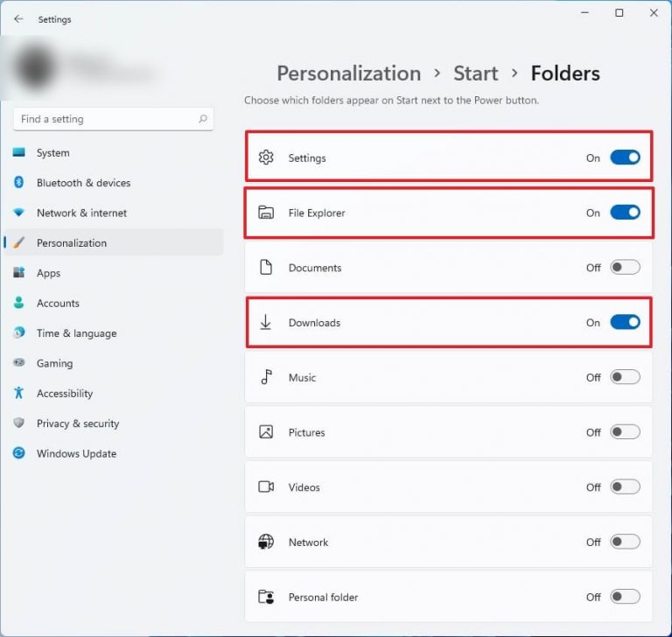Select the Apps category label
Screen dimensions: 672x637
(x=48, y=273)
